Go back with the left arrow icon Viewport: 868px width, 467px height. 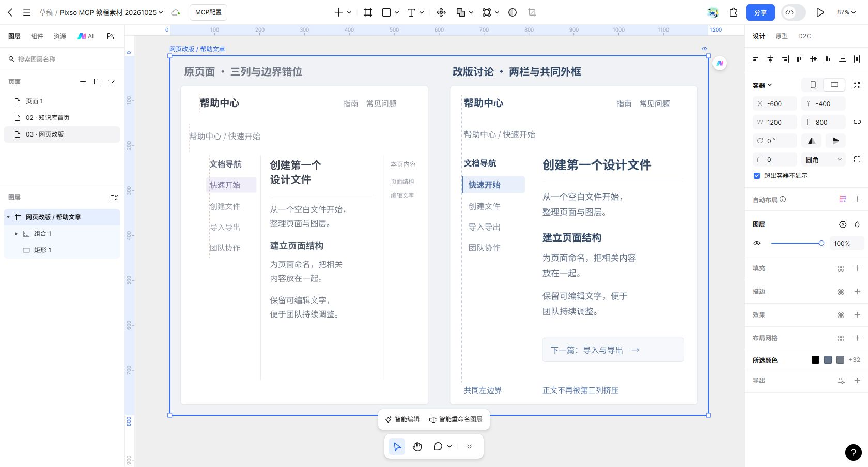pyautogui.click(x=10, y=12)
